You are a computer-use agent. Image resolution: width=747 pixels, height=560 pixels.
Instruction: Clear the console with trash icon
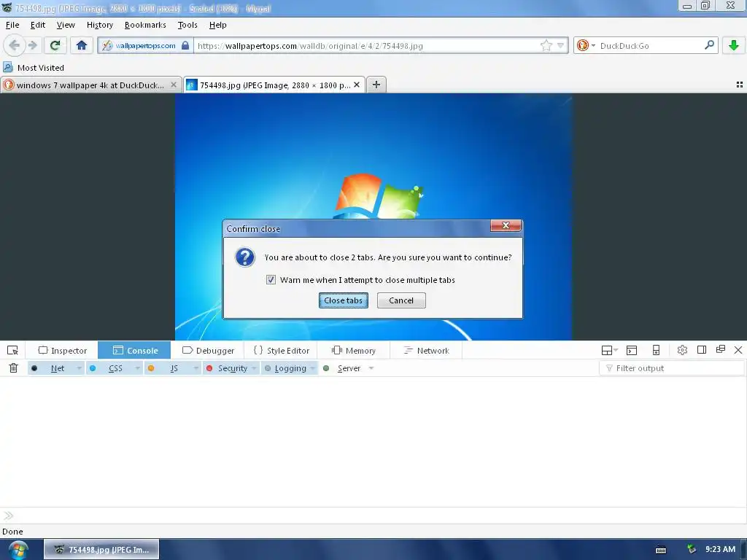[13, 368]
